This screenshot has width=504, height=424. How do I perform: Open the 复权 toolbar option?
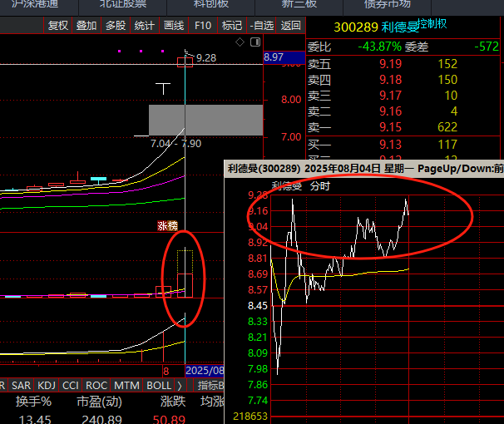[58, 26]
